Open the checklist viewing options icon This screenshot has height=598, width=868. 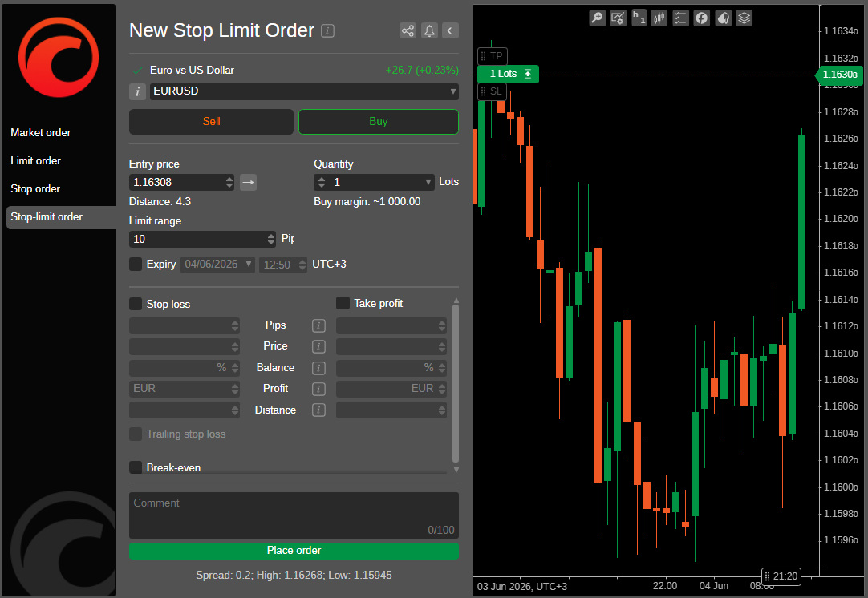point(680,18)
